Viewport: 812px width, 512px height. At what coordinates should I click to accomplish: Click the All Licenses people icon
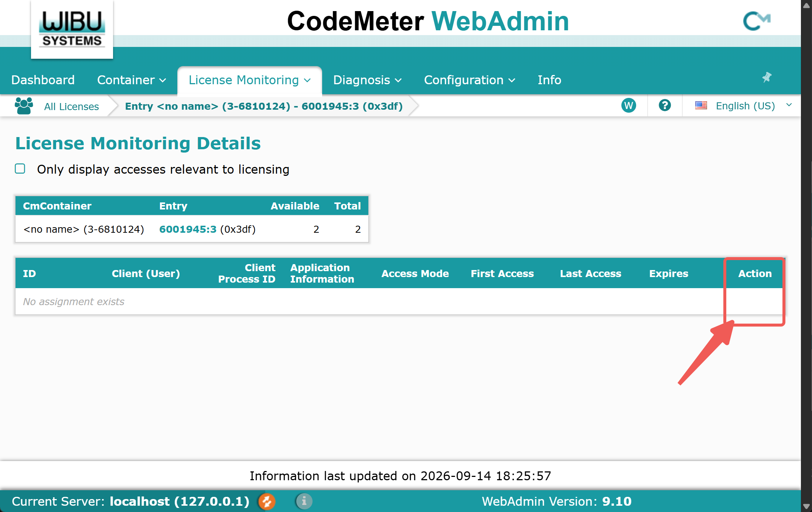point(24,106)
